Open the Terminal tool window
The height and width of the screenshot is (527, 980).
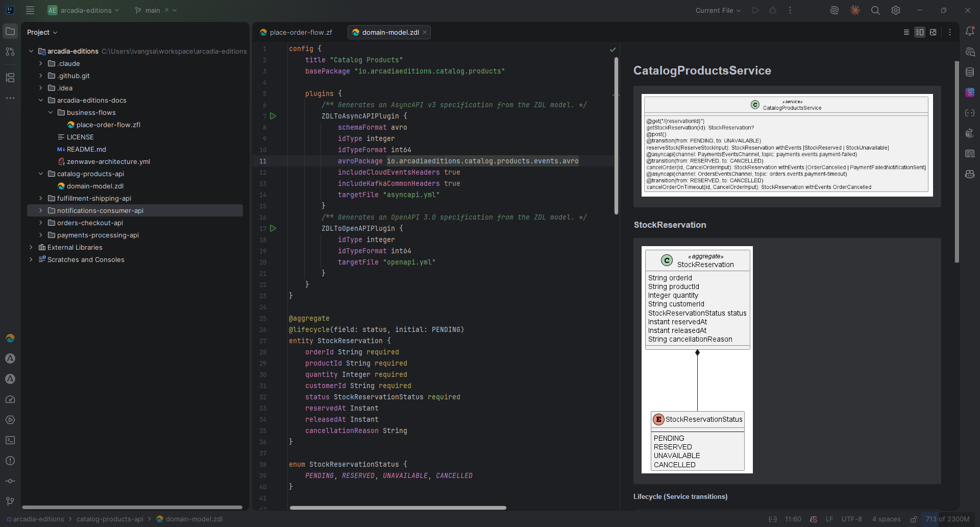pyautogui.click(x=10, y=440)
